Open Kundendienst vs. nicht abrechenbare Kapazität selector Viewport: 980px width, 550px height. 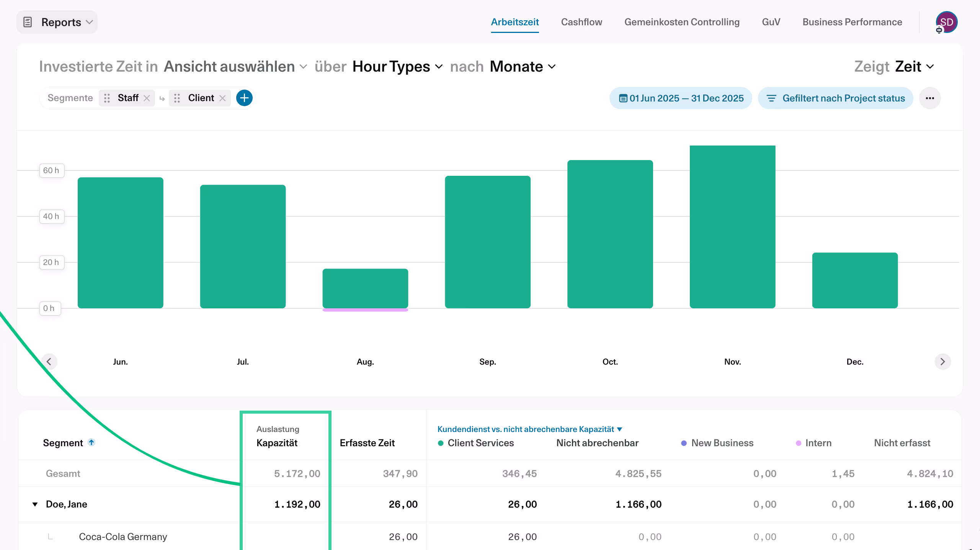point(529,429)
